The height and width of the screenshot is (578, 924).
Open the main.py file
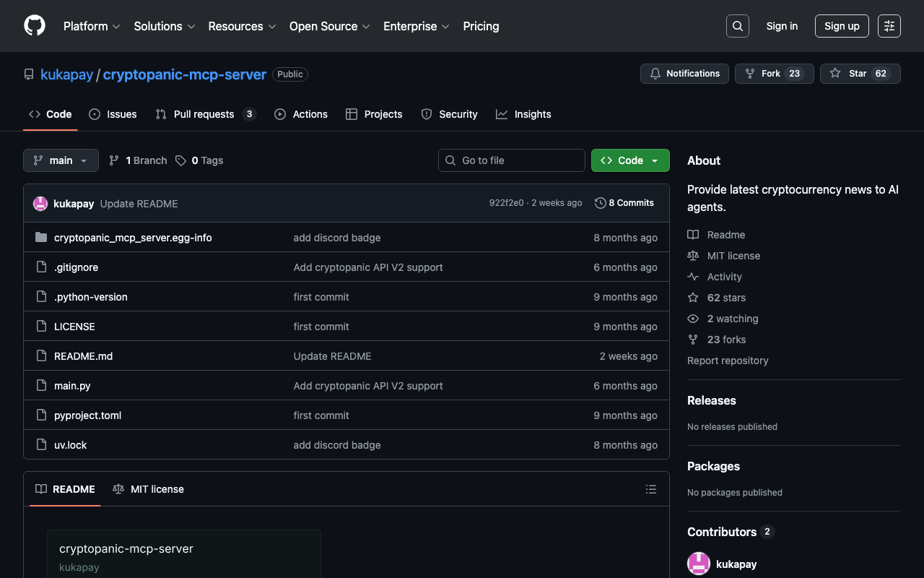(x=72, y=386)
